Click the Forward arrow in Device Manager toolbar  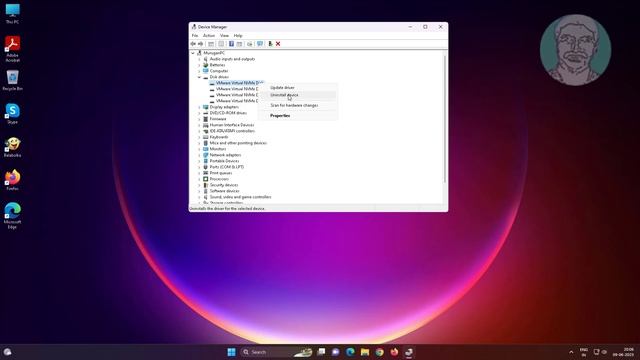(200, 44)
